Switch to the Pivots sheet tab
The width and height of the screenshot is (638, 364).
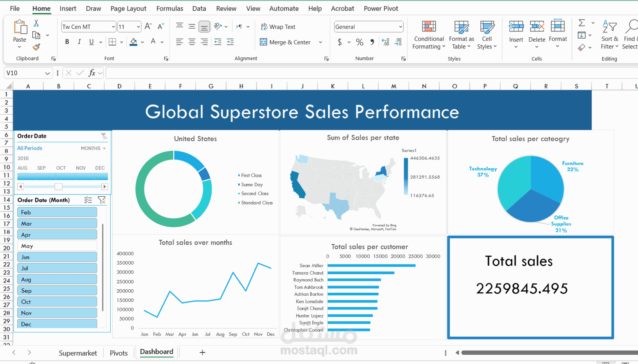[x=118, y=353]
